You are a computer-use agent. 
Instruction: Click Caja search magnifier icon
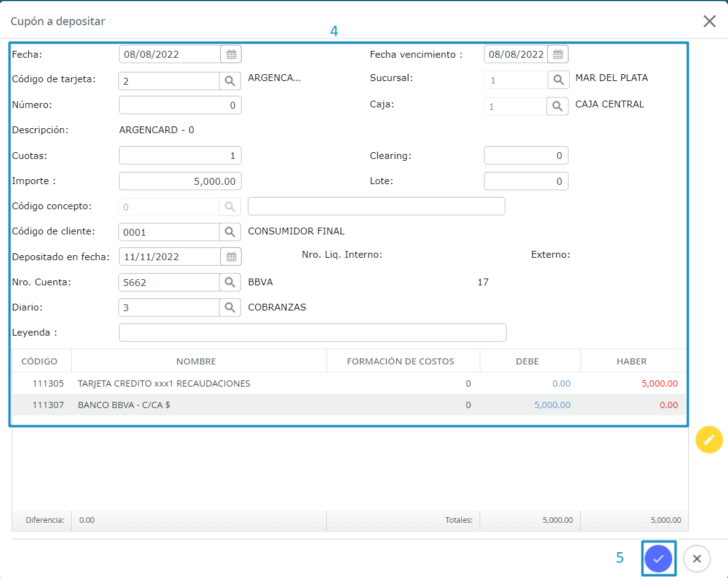[x=557, y=106]
